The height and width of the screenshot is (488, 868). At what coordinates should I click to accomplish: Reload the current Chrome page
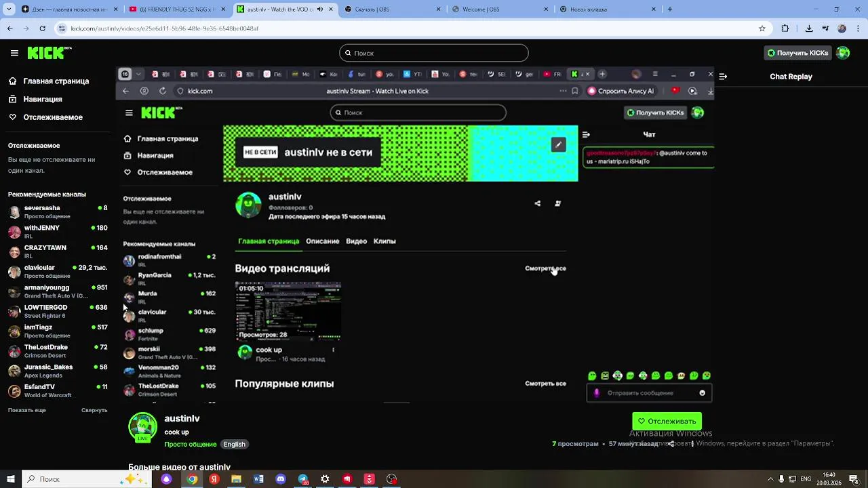point(42,28)
